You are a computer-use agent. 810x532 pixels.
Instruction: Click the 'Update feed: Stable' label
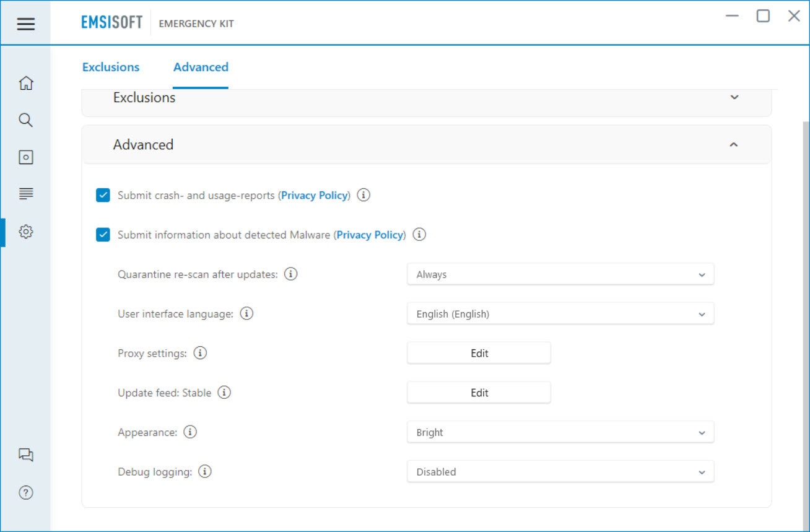point(164,393)
